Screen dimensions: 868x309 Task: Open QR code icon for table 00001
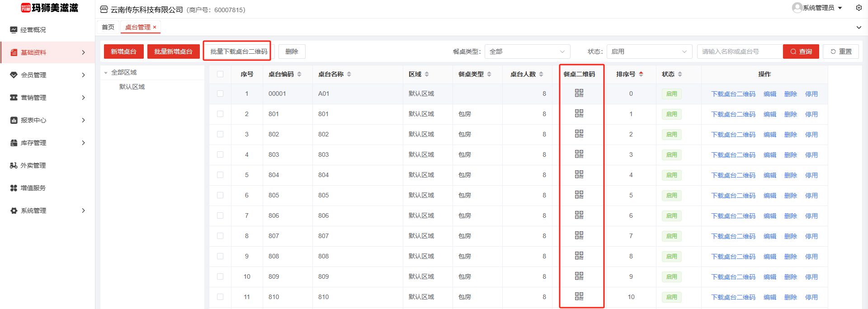tap(579, 93)
